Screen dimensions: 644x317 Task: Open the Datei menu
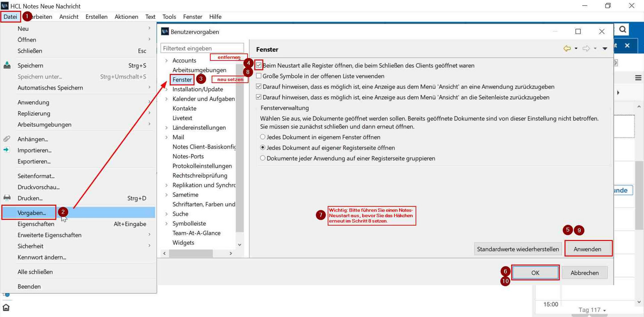[10, 17]
